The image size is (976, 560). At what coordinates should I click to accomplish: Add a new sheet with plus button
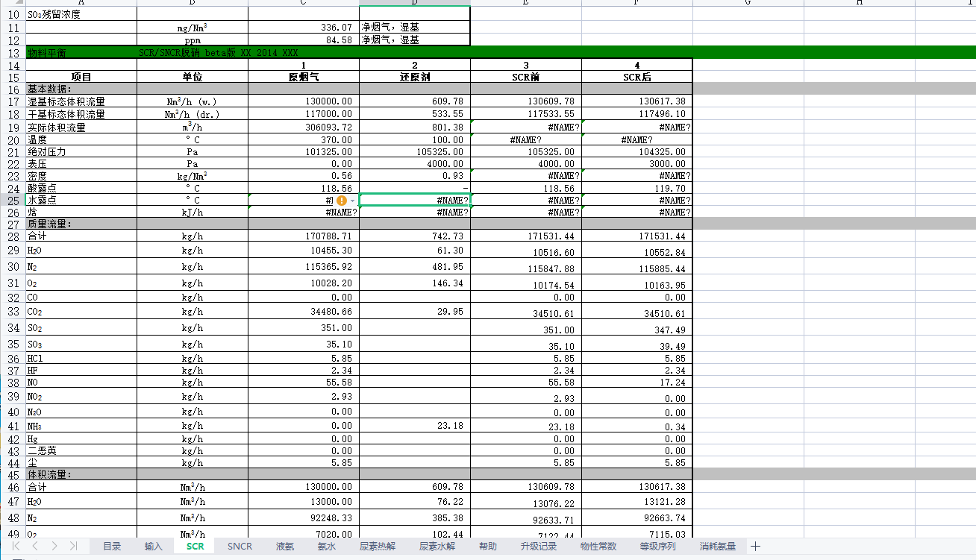(755, 547)
